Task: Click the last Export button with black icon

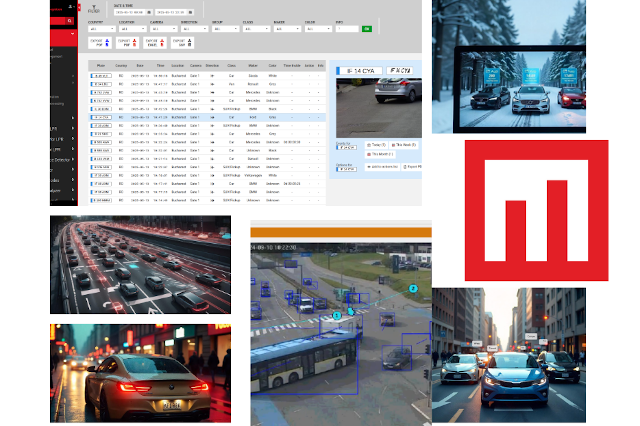Action: 182,42
